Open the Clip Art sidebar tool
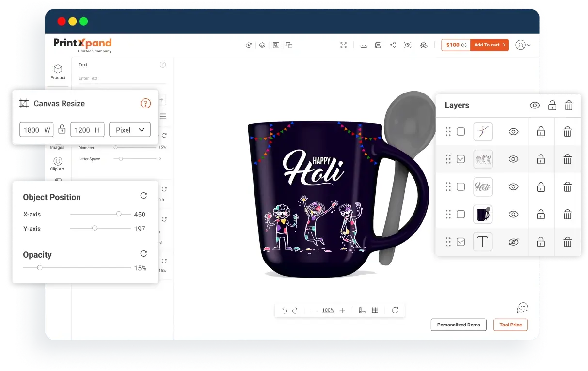Viewport: 588px width, 371px height. [57, 164]
